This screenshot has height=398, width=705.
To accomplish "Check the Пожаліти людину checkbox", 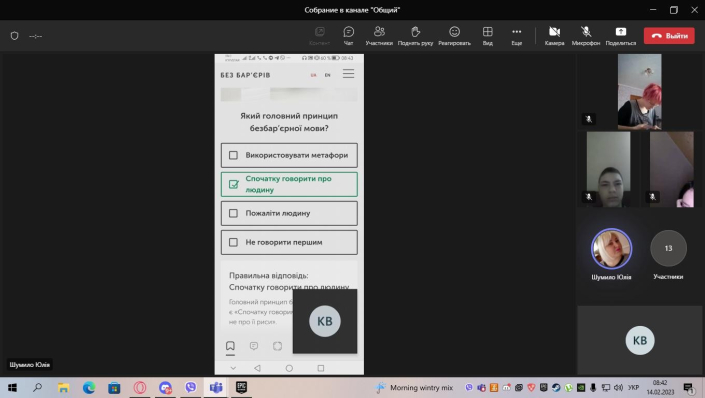I will (x=233, y=213).
